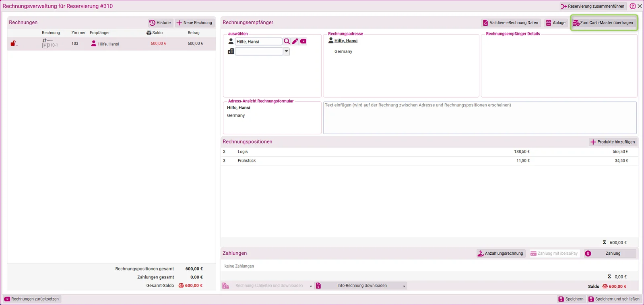Viewport: 644px width, 305px height.
Task: Create an Anzahlungsrechnung
Action: [x=501, y=254]
